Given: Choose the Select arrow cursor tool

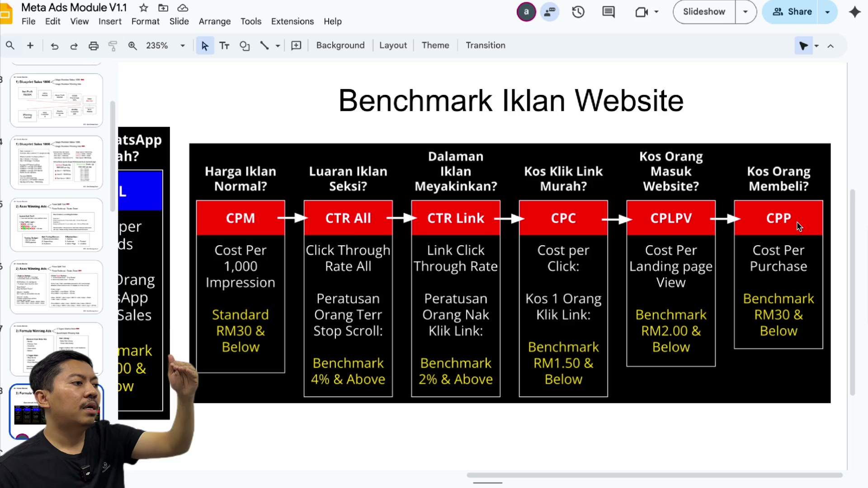Looking at the screenshot, I should (x=205, y=46).
